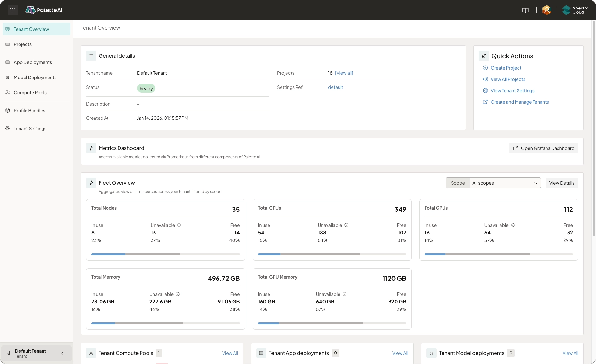
Task: Click Create and Manage Tenants link
Action: (x=516, y=102)
